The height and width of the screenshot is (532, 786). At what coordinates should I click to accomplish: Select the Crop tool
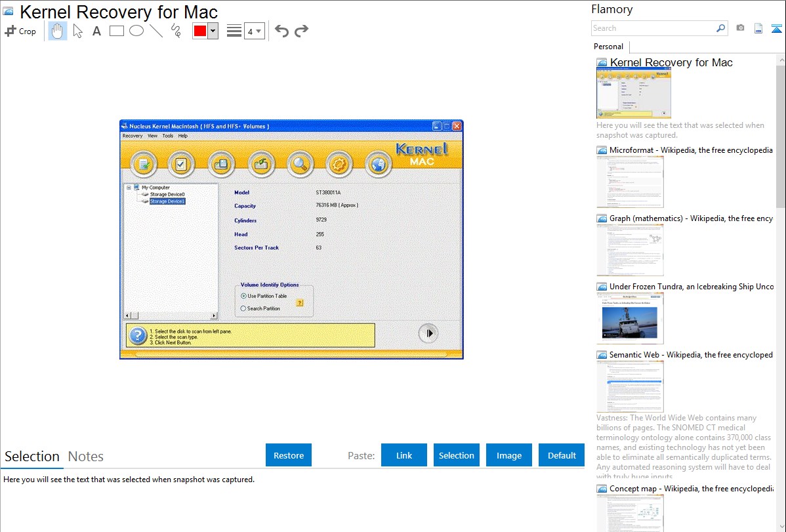tap(20, 31)
